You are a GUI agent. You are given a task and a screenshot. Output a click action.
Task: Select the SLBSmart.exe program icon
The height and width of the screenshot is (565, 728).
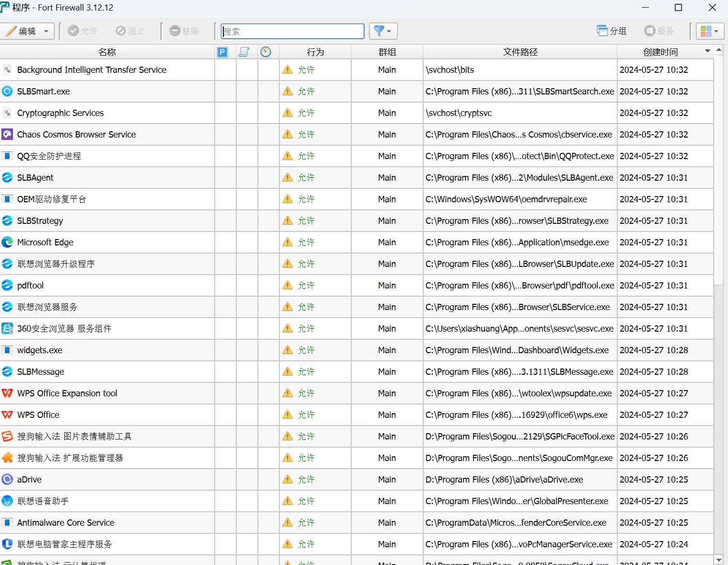[x=7, y=92]
